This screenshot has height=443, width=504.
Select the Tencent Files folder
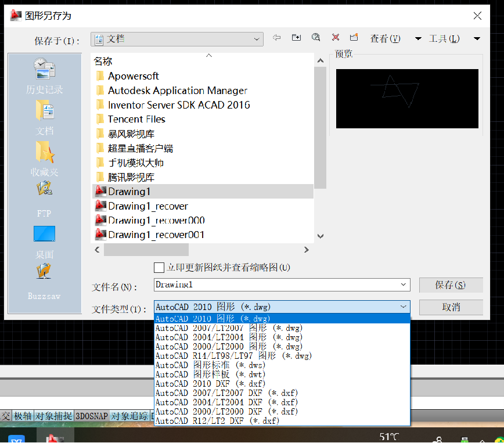[x=131, y=119]
